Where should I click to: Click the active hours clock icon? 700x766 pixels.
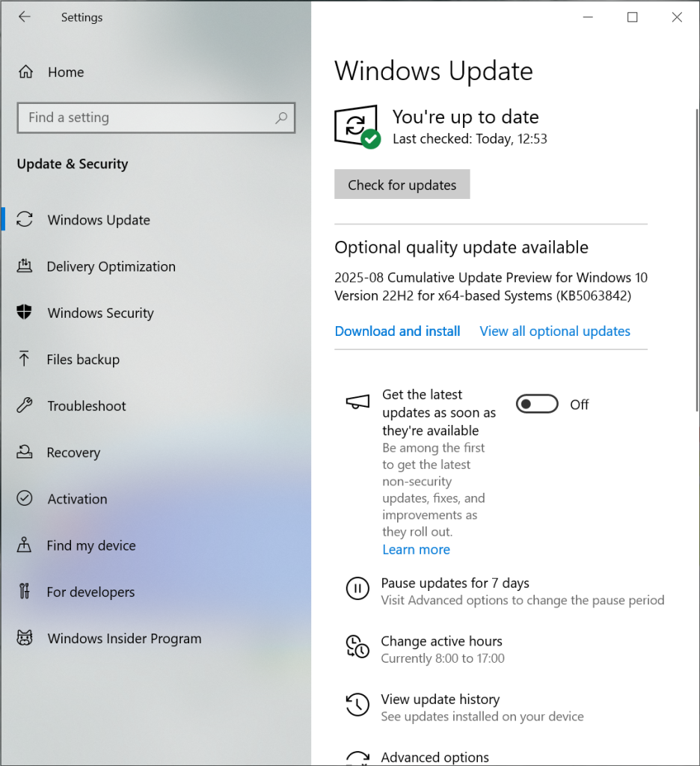pyautogui.click(x=357, y=646)
